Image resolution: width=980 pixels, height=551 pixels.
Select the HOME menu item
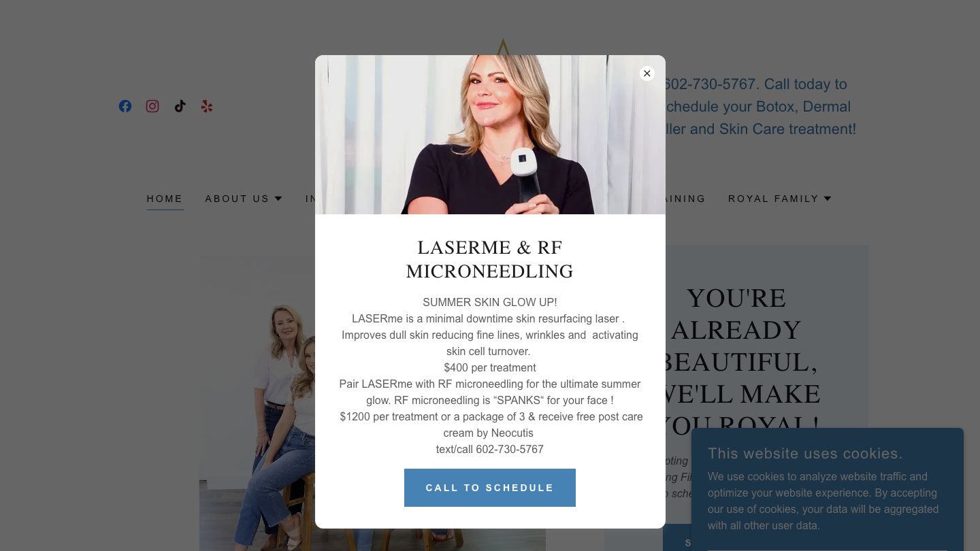(x=165, y=199)
